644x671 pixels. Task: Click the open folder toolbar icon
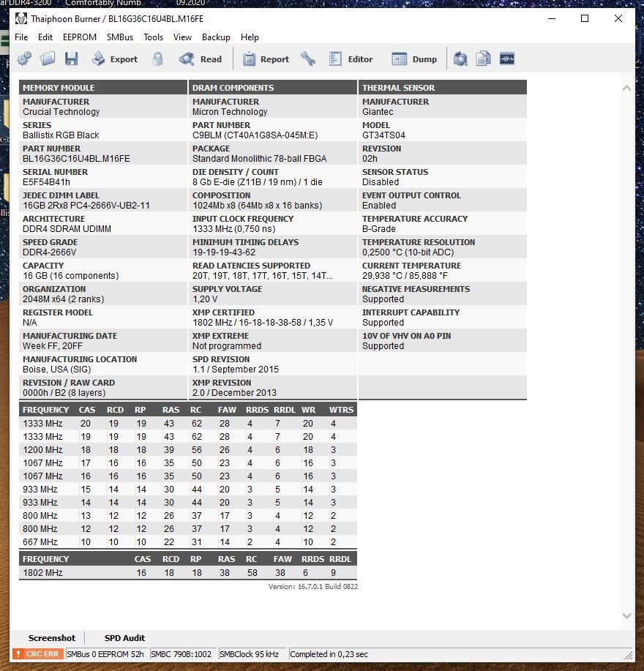click(x=48, y=59)
